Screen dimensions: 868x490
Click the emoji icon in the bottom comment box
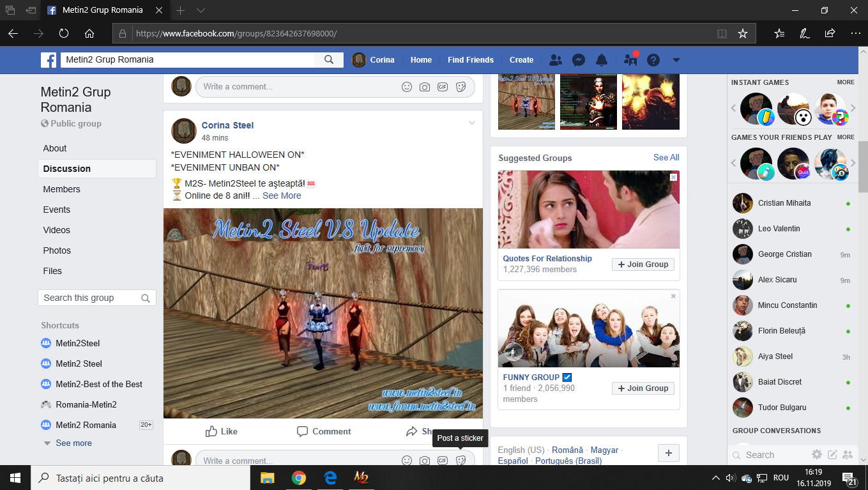(407, 461)
